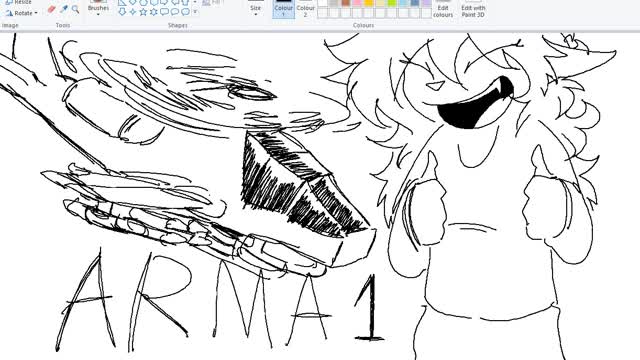Open the Size thickness dropdown
The image size is (640, 360).
click(x=256, y=9)
